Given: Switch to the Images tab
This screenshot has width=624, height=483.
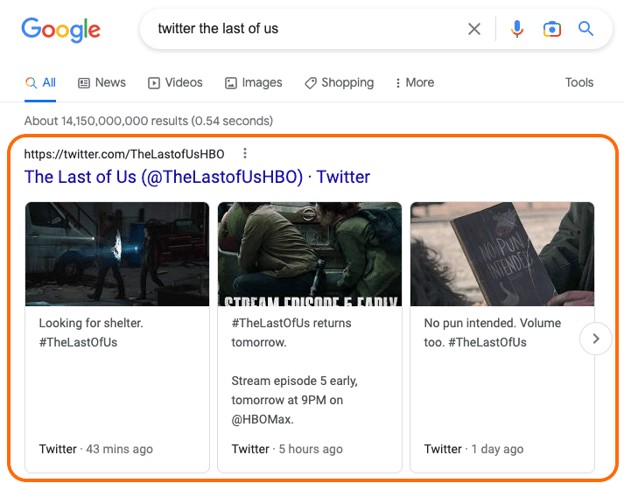Looking at the screenshot, I should (254, 83).
